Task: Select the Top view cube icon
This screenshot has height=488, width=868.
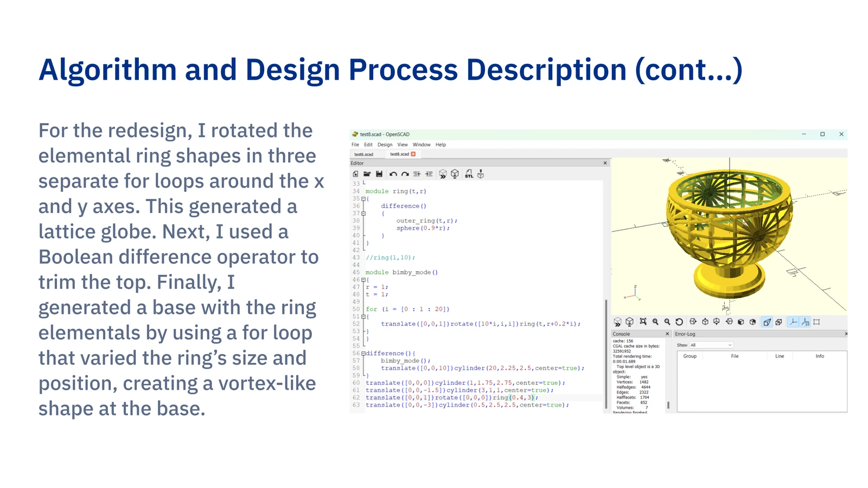Action: tap(705, 322)
